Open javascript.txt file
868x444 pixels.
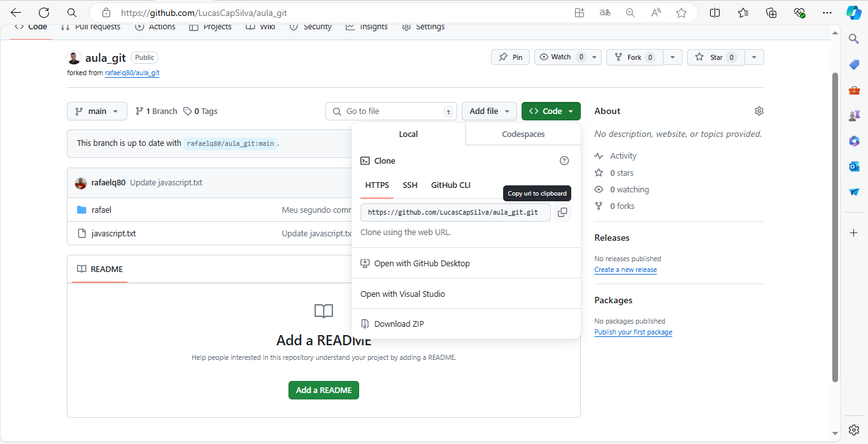click(x=113, y=234)
